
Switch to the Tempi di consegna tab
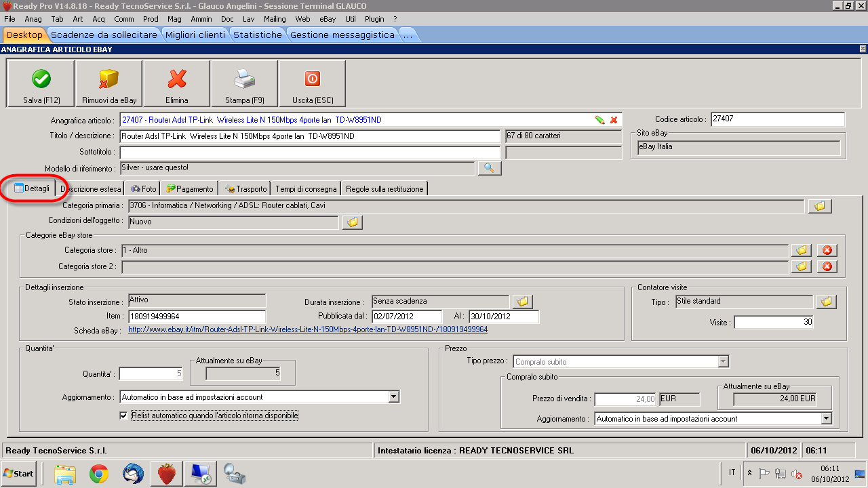pos(307,189)
